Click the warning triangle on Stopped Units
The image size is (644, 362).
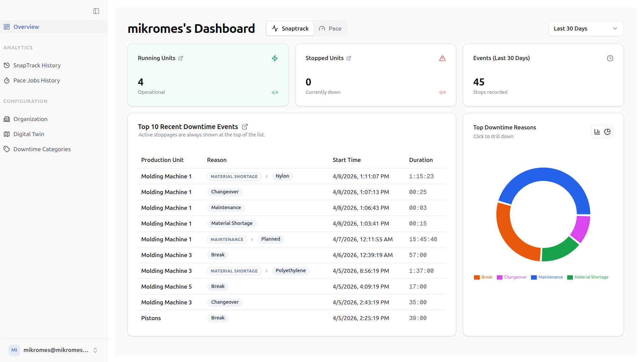[442, 58]
